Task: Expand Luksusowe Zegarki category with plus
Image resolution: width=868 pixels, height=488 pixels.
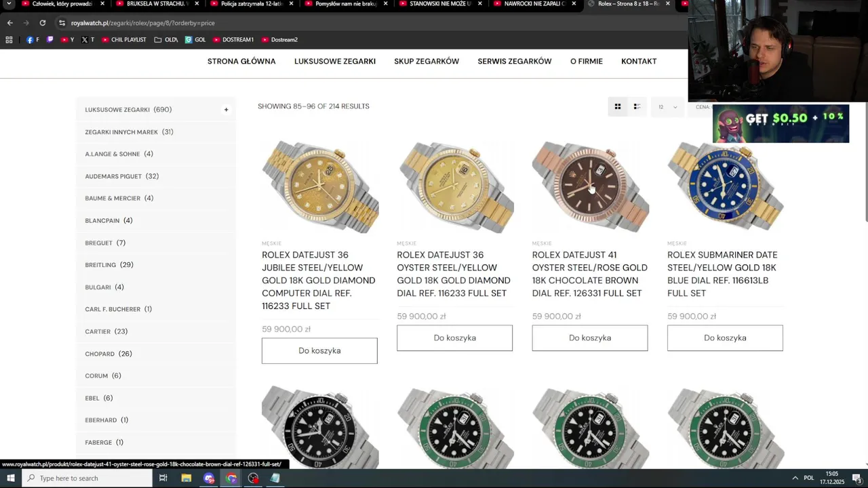Action: pos(226,110)
